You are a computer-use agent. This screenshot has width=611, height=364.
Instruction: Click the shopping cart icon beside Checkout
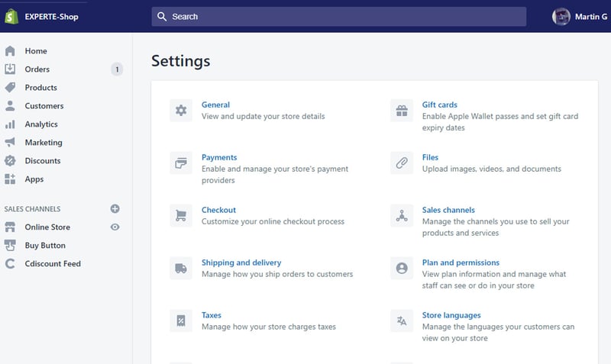pyautogui.click(x=181, y=216)
